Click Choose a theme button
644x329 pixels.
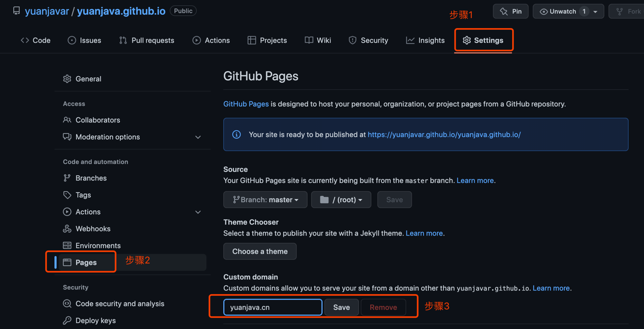(260, 251)
